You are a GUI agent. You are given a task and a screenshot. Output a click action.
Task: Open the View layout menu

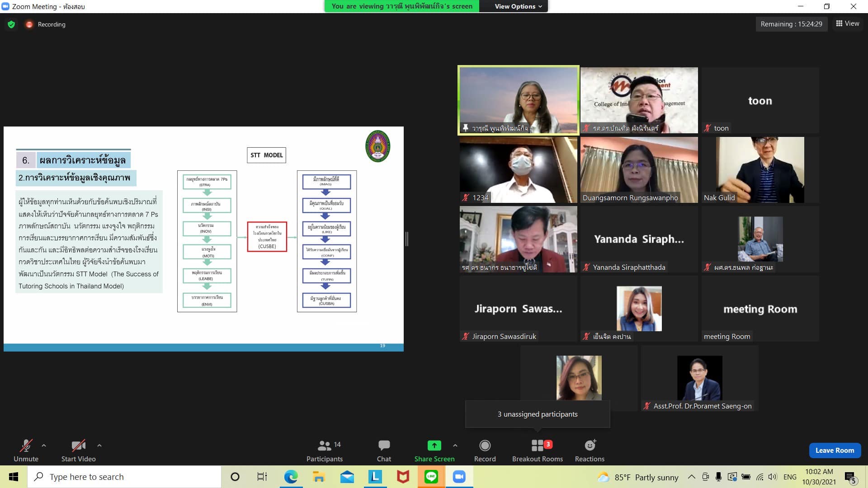tap(848, 23)
